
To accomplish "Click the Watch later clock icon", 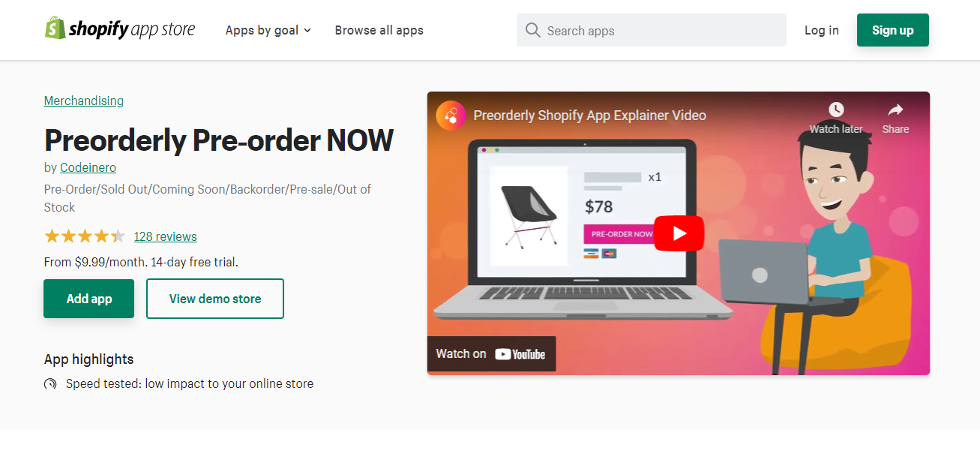I will 836,110.
